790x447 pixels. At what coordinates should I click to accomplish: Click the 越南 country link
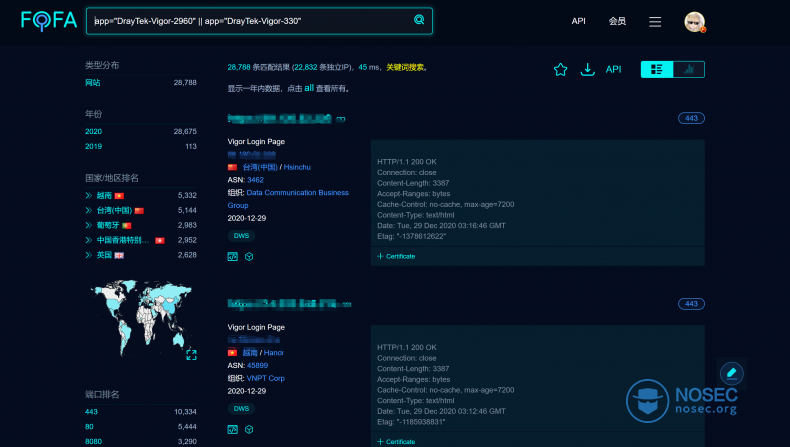104,196
